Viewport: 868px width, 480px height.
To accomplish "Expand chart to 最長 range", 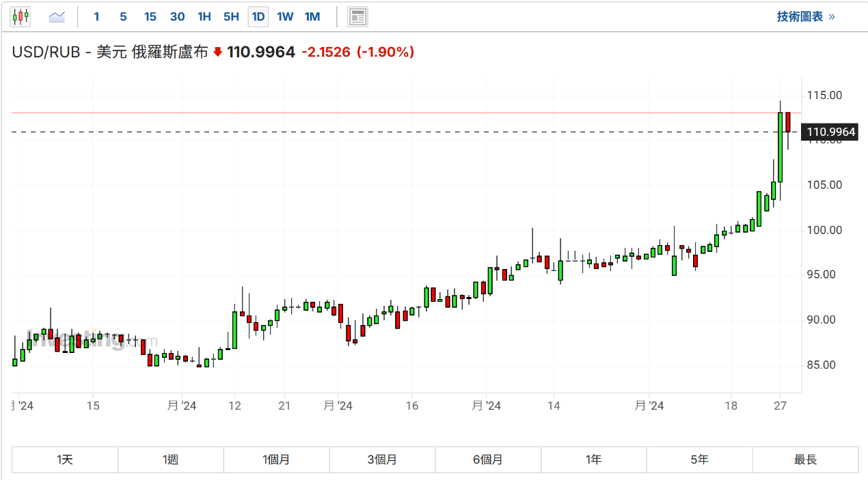I will [806, 460].
